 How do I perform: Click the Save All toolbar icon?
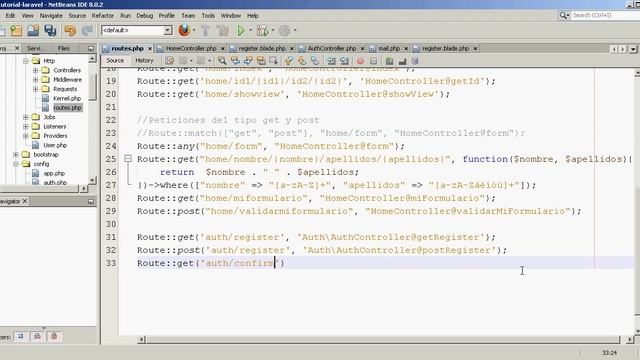click(50, 31)
